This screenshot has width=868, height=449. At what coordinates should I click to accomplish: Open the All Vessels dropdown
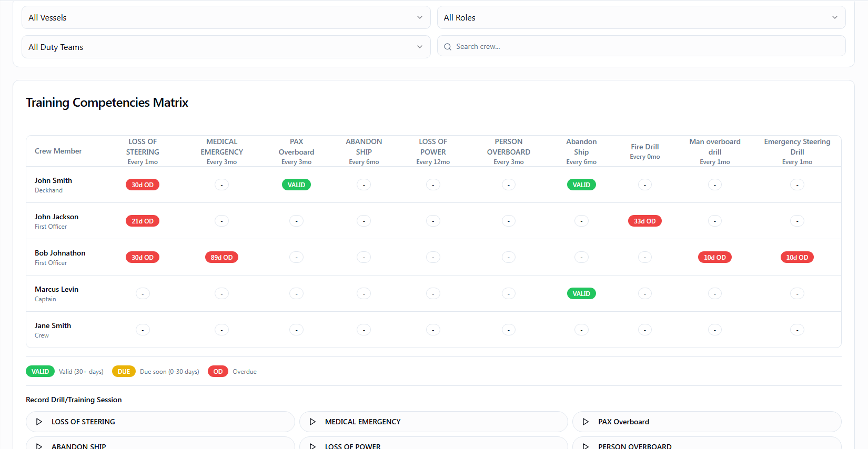[x=226, y=17]
